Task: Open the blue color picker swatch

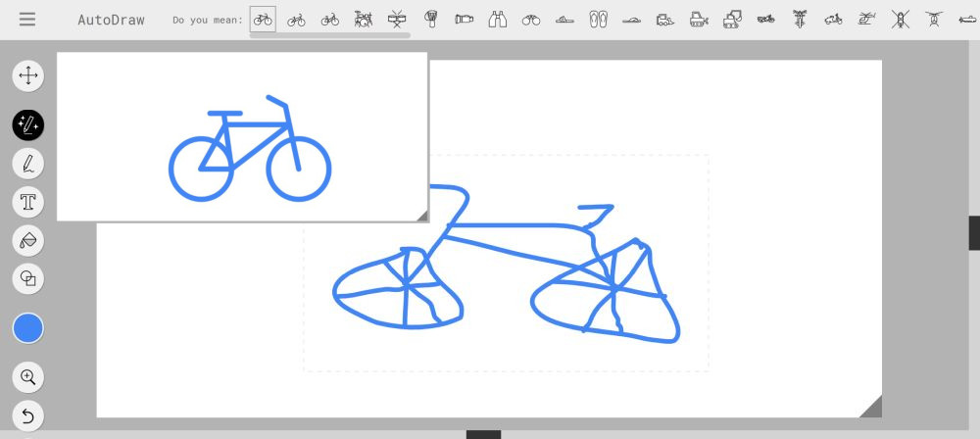Action: click(x=28, y=328)
